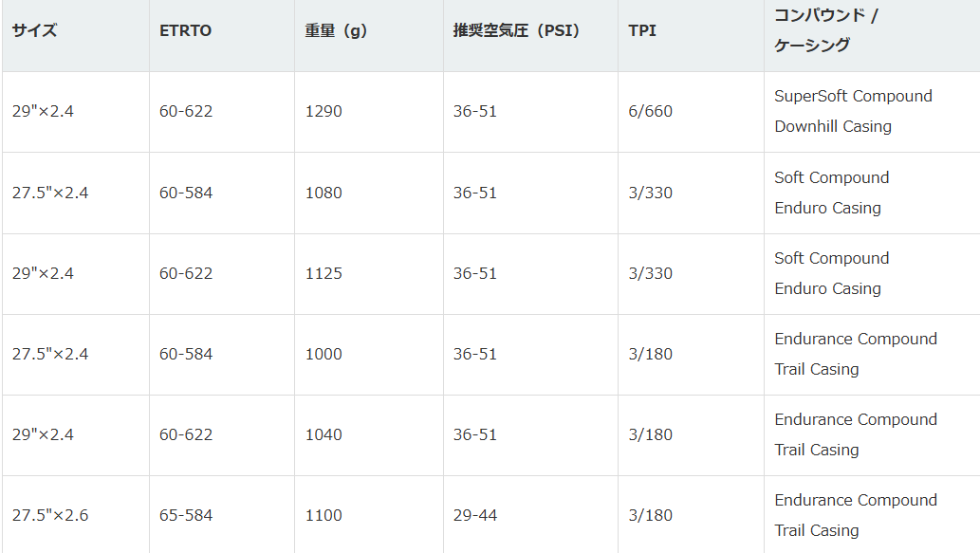Select Soft Compound text in the 1125 g row
980x553 pixels.
pos(831,258)
